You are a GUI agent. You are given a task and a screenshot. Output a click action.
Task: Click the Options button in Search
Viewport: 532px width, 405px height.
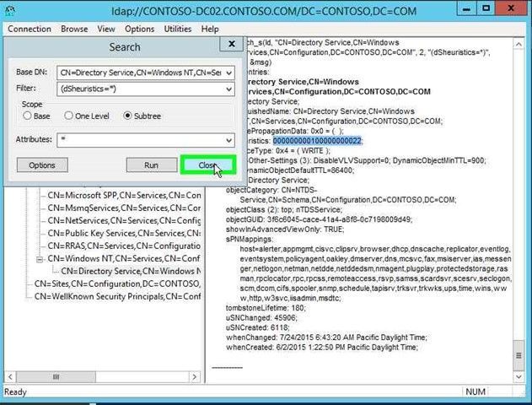click(x=42, y=165)
